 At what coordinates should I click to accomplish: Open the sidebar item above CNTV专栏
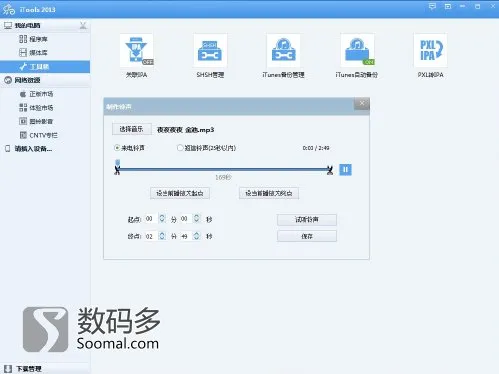[x=41, y=121]
